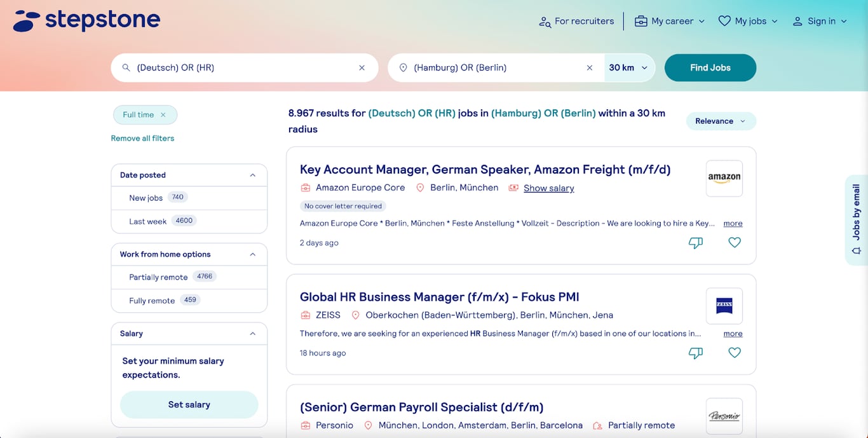
Task: Open the Stepstone logo homepage
Action: point(86,20)
